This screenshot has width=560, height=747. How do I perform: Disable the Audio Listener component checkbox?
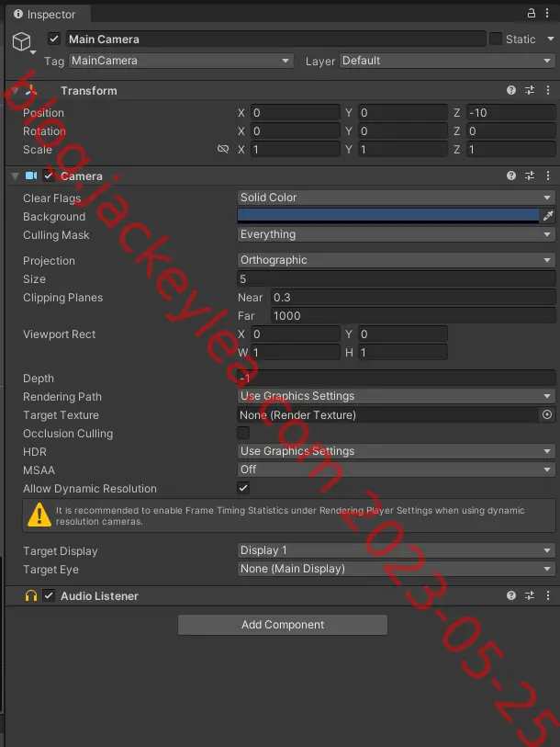click(49, 595)
